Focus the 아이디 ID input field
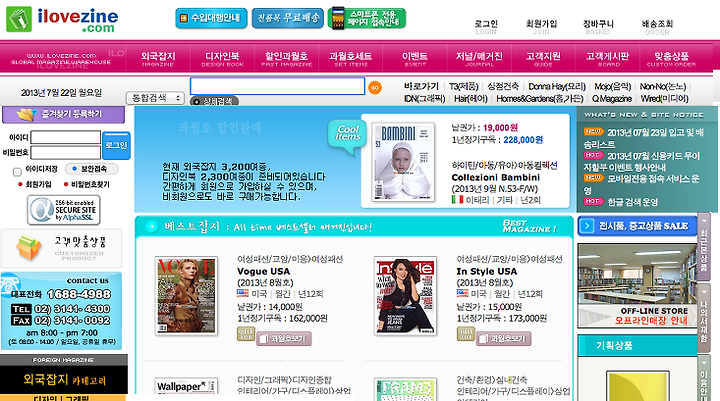720x401 pixels. (66, 137)
